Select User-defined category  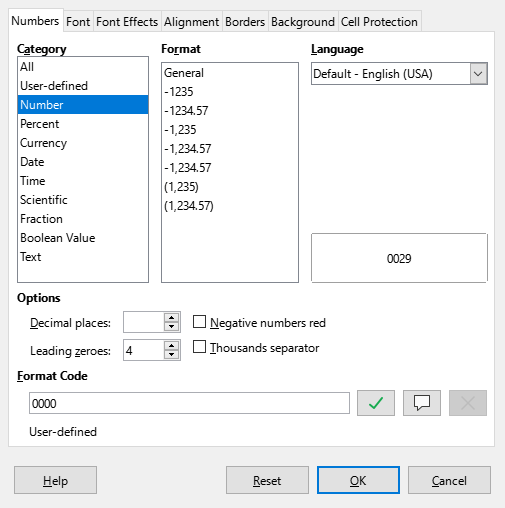point(83,86)
